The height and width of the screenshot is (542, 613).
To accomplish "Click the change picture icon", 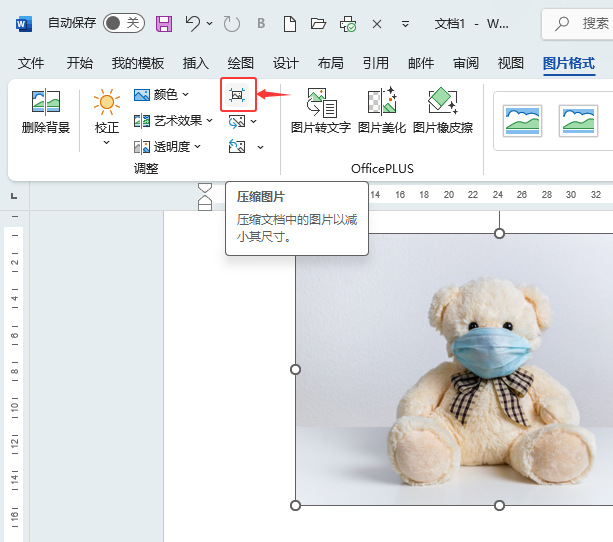I will (x=237, y=122).
